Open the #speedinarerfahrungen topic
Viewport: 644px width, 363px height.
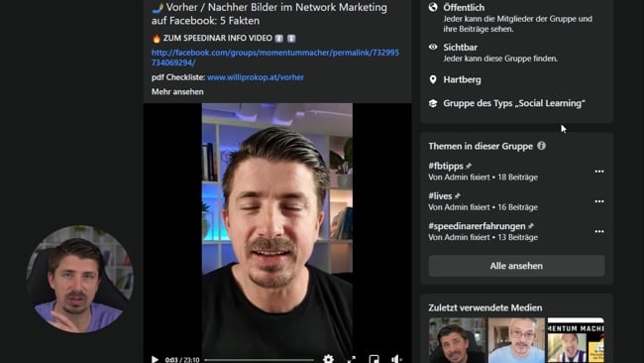point(477,226)
